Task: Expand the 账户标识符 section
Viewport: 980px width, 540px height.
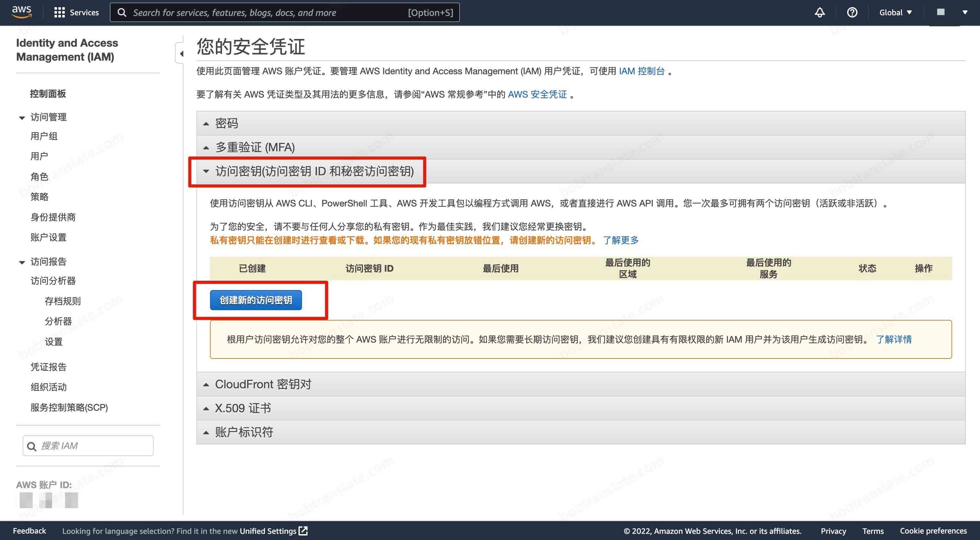Action: (581, 432)
